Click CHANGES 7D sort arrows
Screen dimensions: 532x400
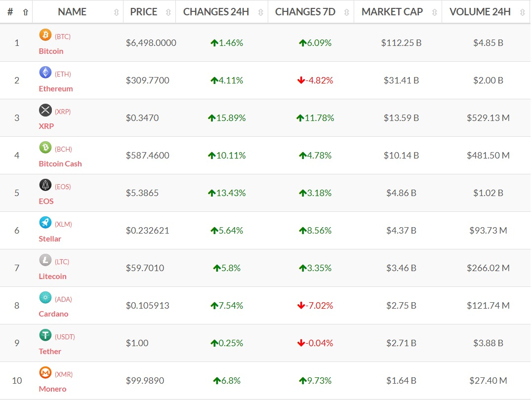pos(346,12)
